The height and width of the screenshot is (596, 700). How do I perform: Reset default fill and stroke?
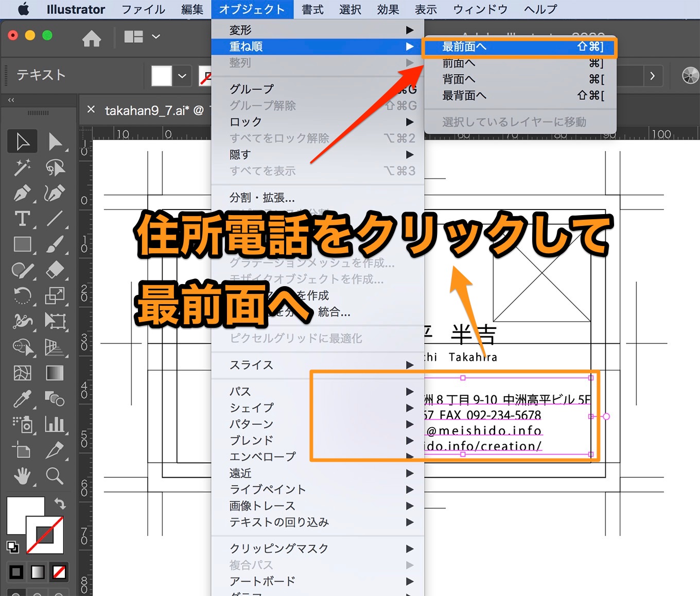pos(12,547)
